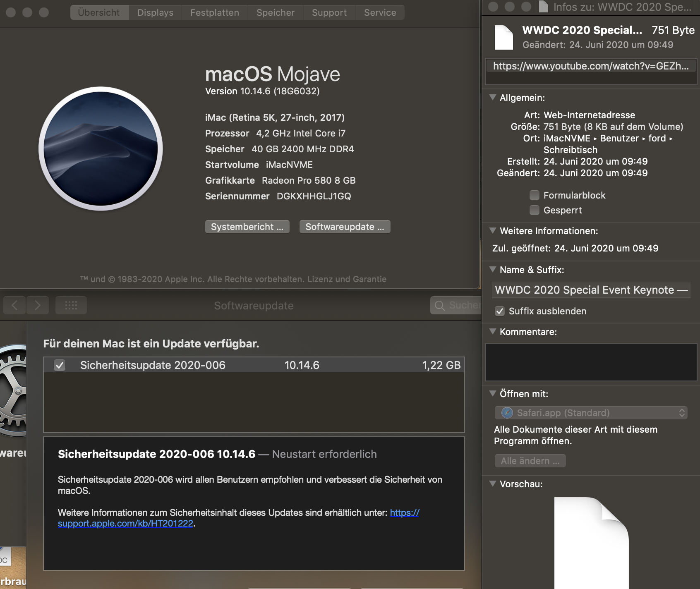
Task: Click the Safari compass icon in Öffnen mit
Action: [507, 413]
